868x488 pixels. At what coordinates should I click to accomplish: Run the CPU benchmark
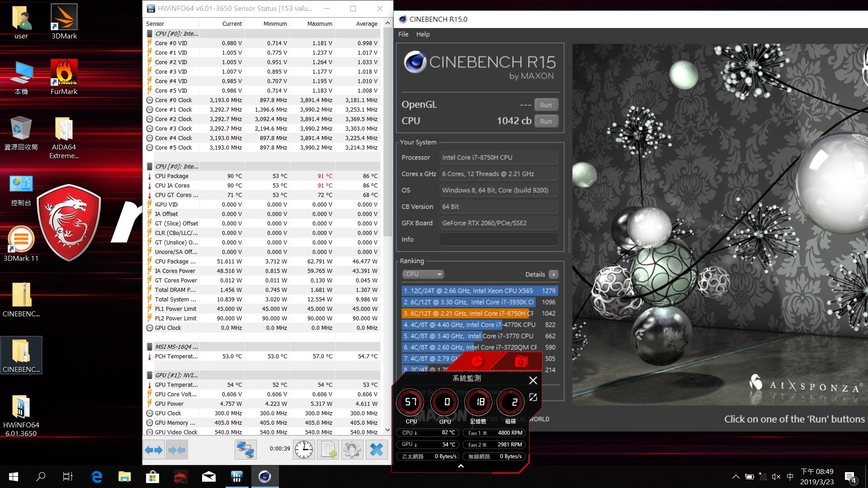click(546, 121)
